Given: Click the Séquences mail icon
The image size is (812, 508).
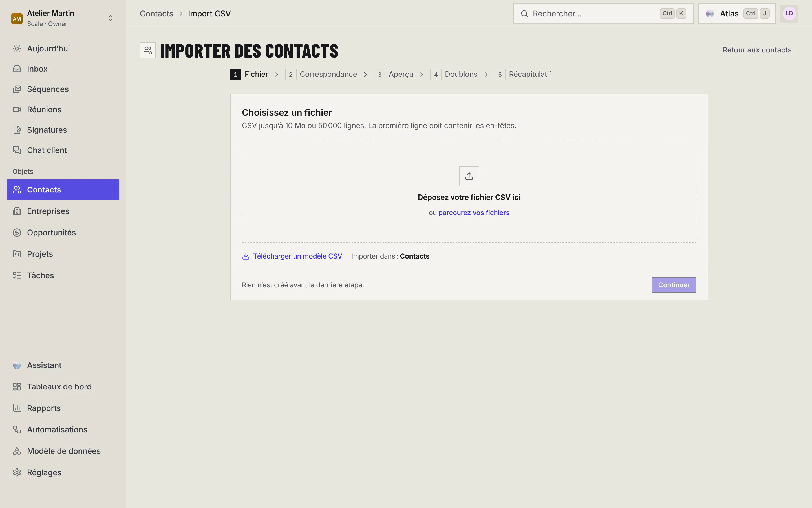Looking at the screenshot, I should tap(17, 89).
